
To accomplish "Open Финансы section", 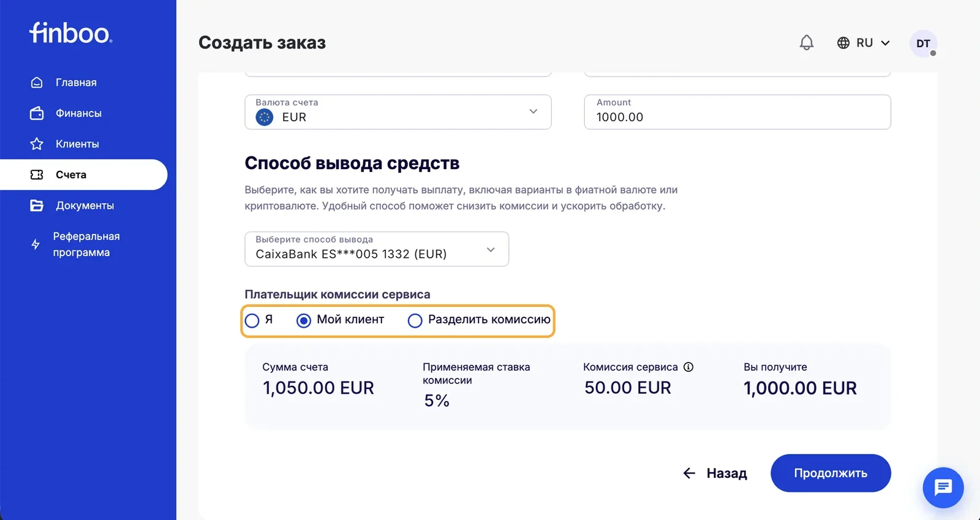I will (x=78, y=113).
